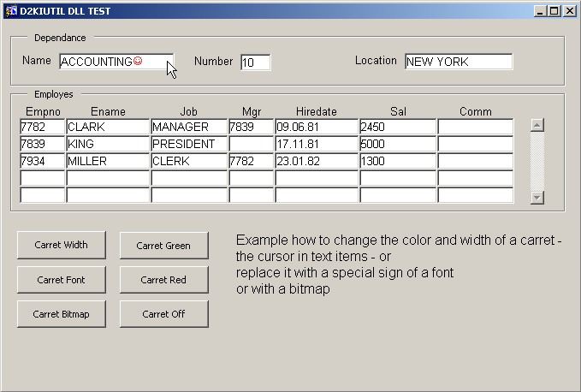Click the Sal cell 5000

[x=398, y=144]
